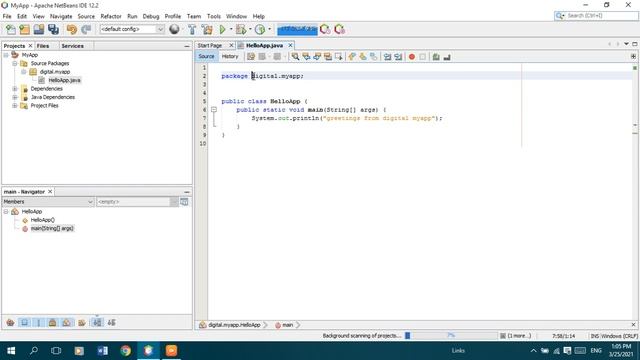
Task: Open the default config dropdown
Action: 160,29
